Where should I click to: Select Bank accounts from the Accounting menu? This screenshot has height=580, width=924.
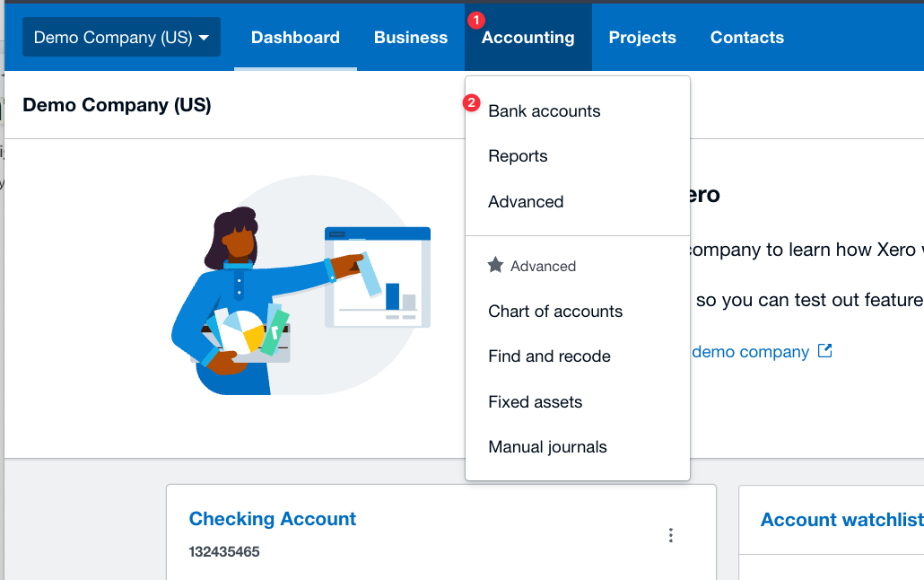[x=544, y=110]
